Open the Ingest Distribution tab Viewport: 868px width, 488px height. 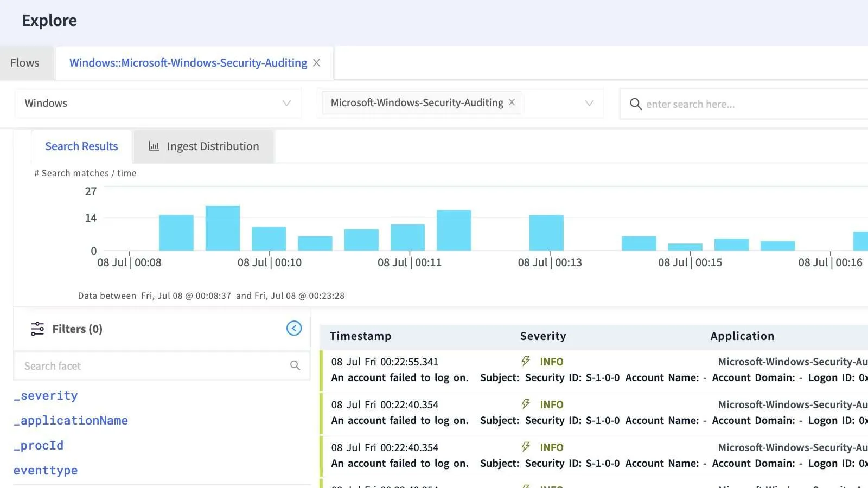(205, 146)
